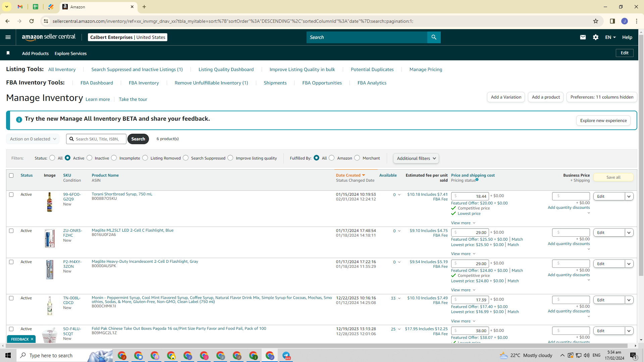View site information icon in address bar

tap(46, 21)
